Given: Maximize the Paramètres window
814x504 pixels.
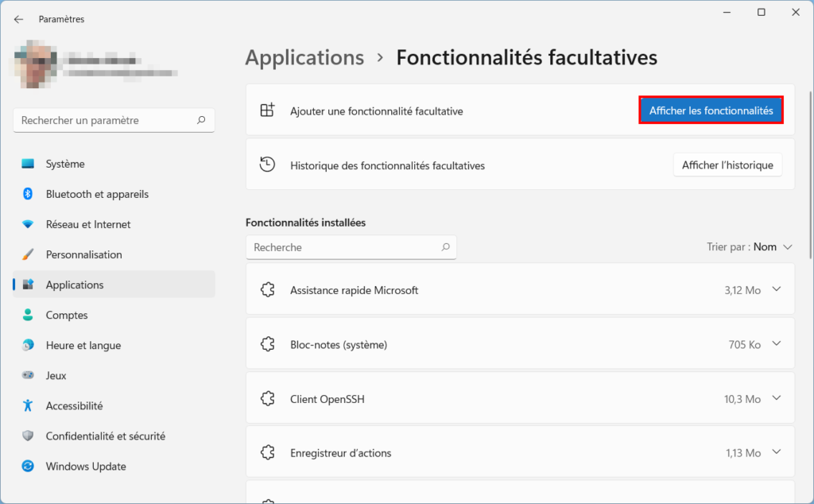Looking at the screenshot, I should 761,13.
